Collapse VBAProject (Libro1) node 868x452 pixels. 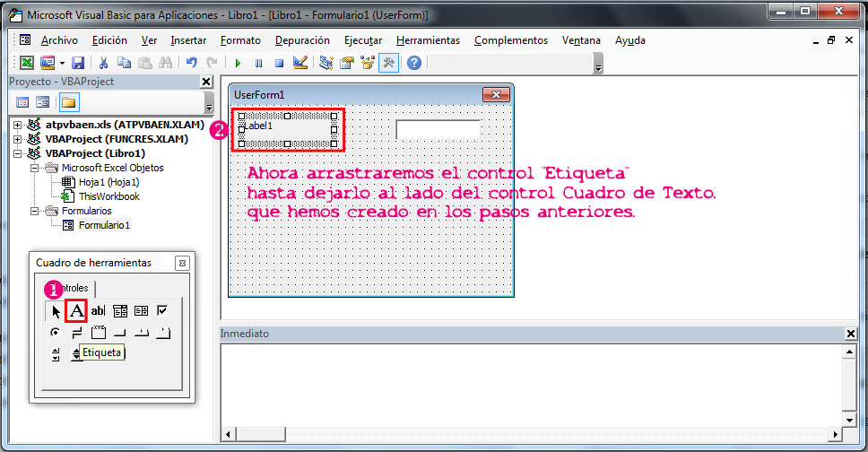pos(17,153)
